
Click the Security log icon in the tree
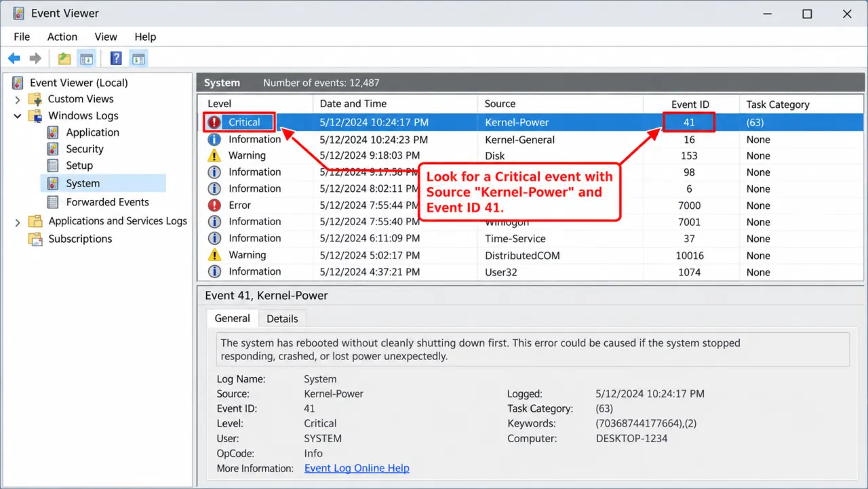click(x=53, y=149)
